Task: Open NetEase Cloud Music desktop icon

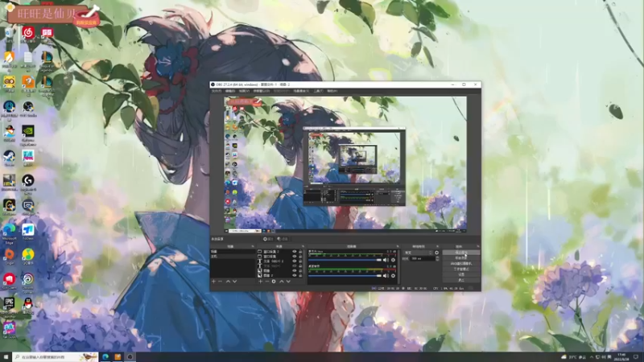Action: pos(28,34)
